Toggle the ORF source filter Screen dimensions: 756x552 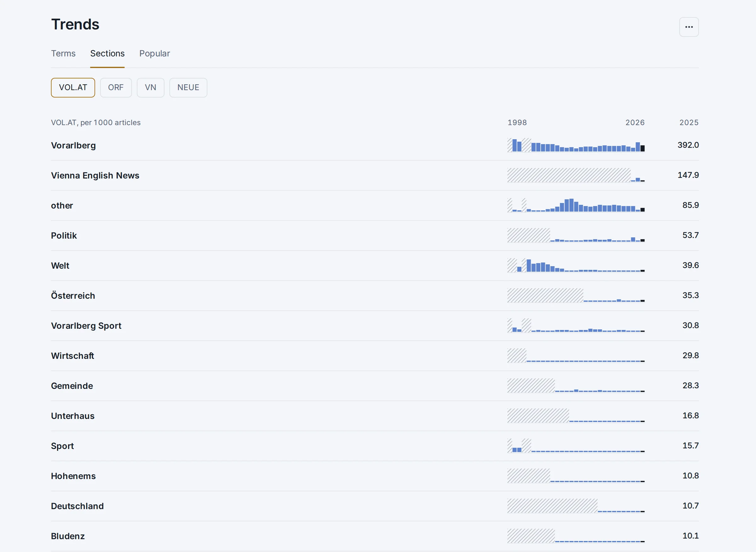pyautogui.click(x=116, y=88)
